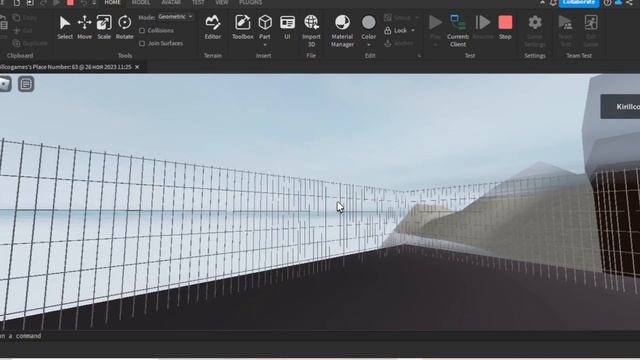Click the Copy clipboard button
The height and width of the screenshot is (360, 640).
[24, 18]
